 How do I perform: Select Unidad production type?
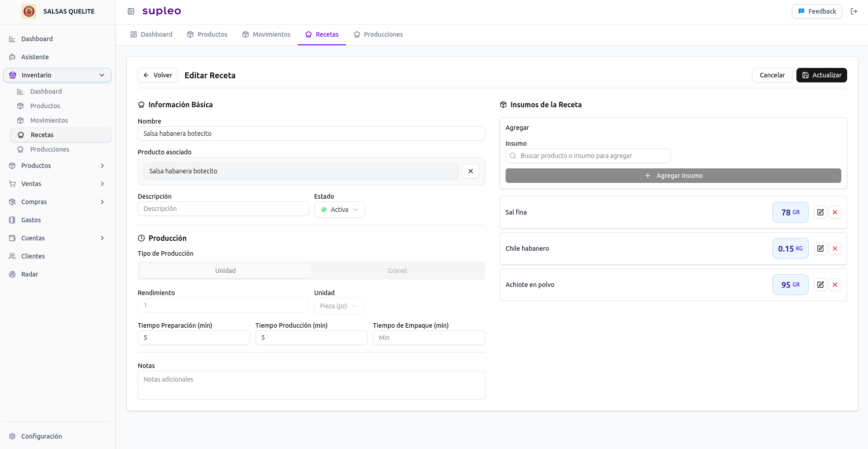click(x=225, y=271)
